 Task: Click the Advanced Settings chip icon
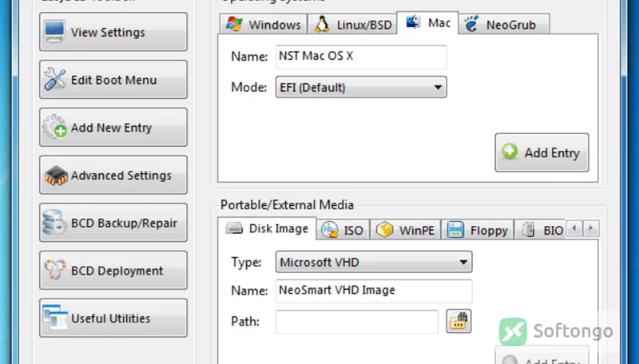click(x=56, y=176)
